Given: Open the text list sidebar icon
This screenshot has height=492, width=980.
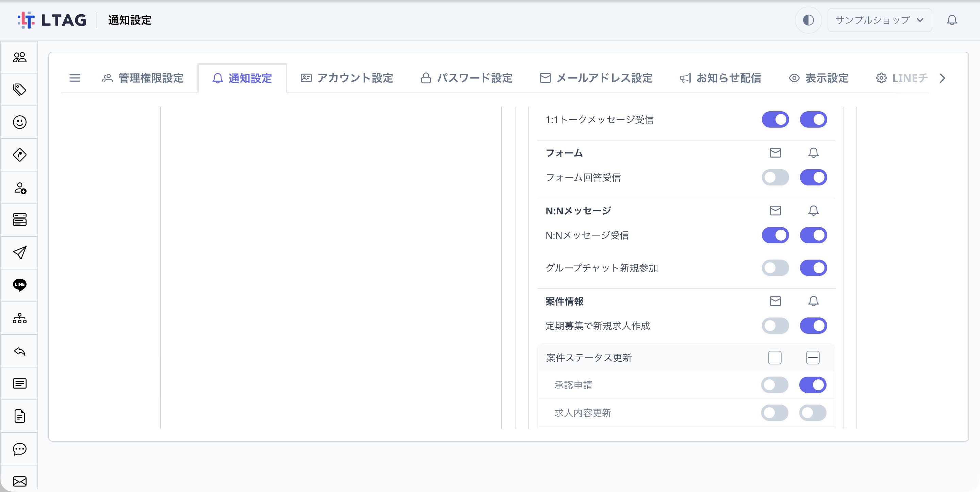Looking at the screenshot, I should [x=19, y=383].
